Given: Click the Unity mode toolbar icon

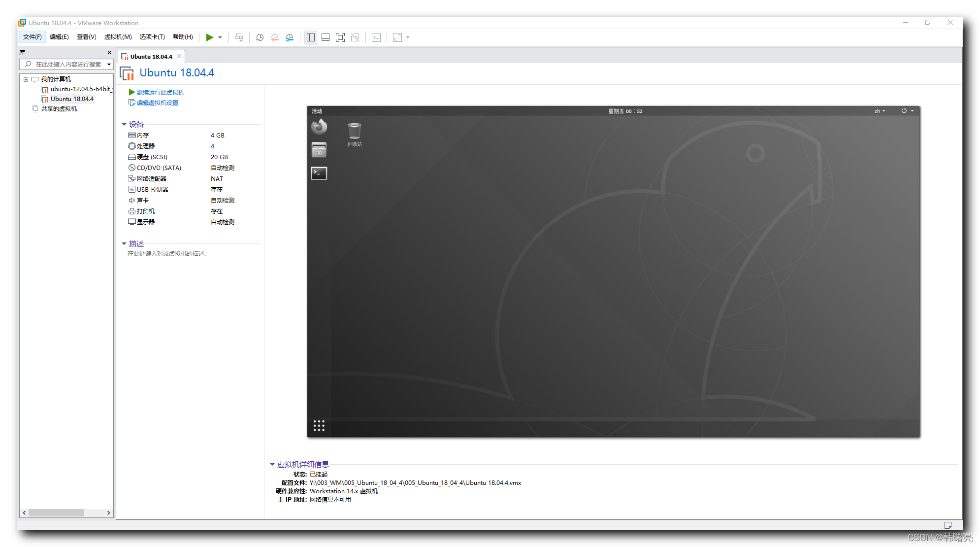Looking at the screenshot, I should tap(355, 37).
